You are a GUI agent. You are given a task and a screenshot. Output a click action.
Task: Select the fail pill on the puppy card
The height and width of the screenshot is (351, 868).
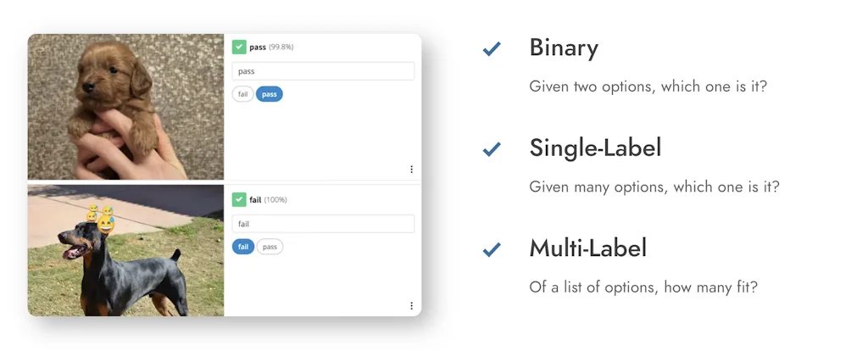[243, 94]
